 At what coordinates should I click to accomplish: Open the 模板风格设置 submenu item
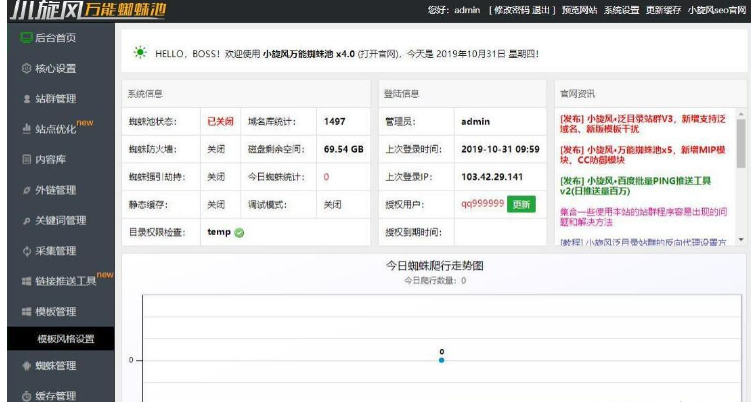(x=66, y=339)
